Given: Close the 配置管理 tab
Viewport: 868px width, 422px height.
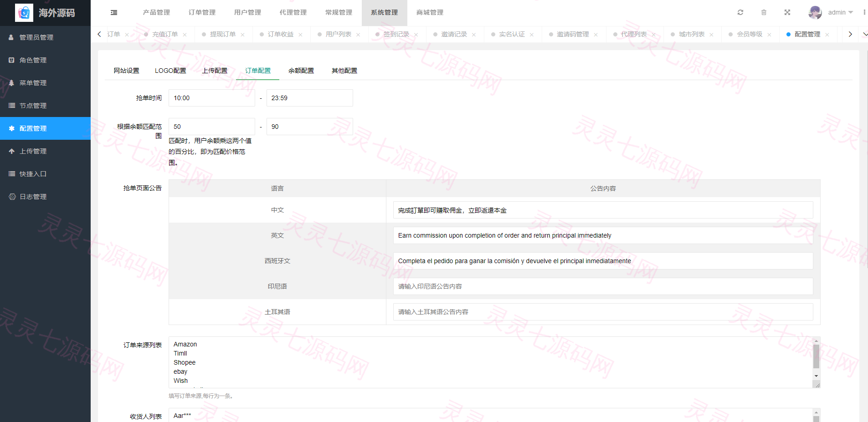Looking at the screenshot, I should (827, 35).
